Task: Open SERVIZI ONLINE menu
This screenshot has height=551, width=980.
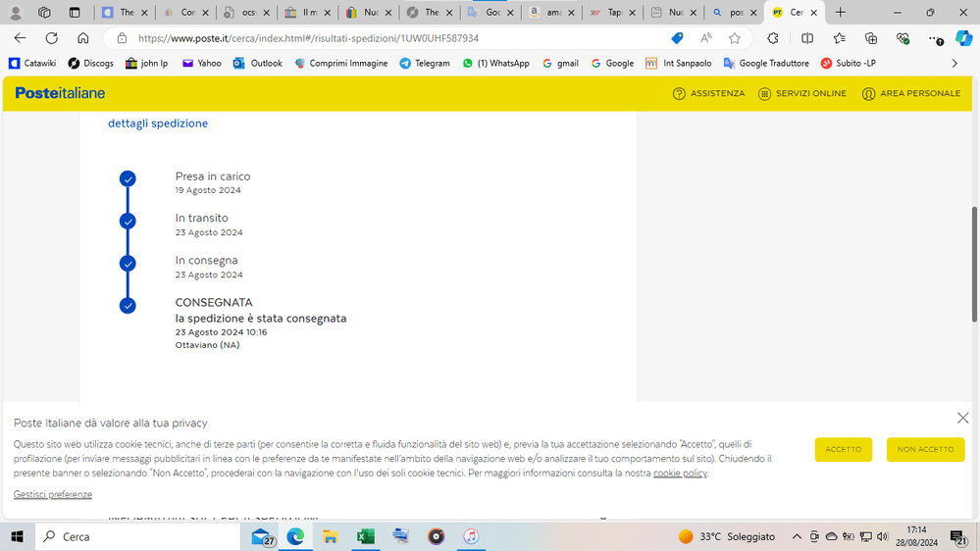Action: 802,93
